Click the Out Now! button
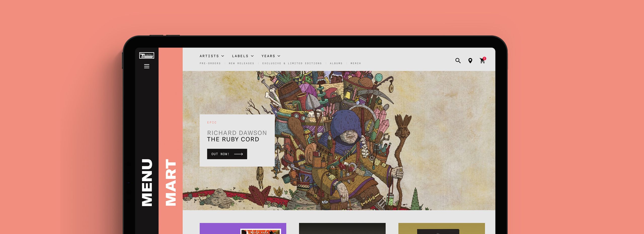 [x=227, y=154]
